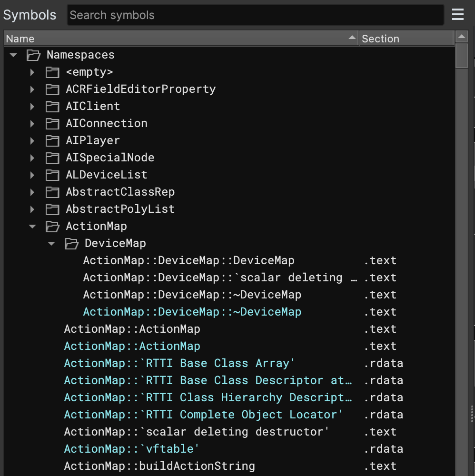Expand the AIConnection namespace node

point(32,124)
